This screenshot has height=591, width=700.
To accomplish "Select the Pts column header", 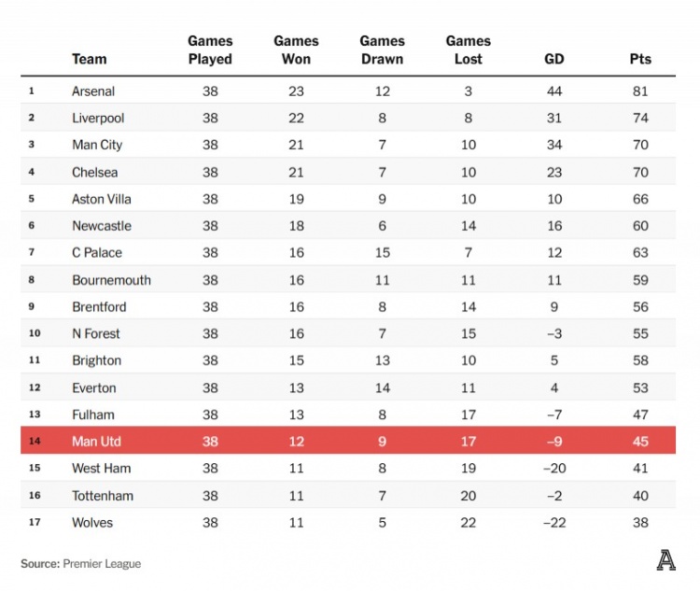I will [640, 59].
